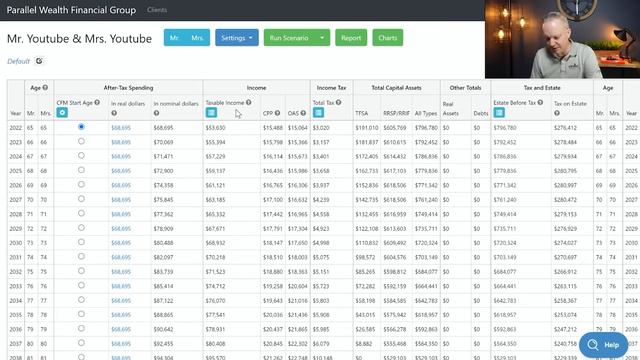Open real-dollar spending link for 2024

(121, 156)
